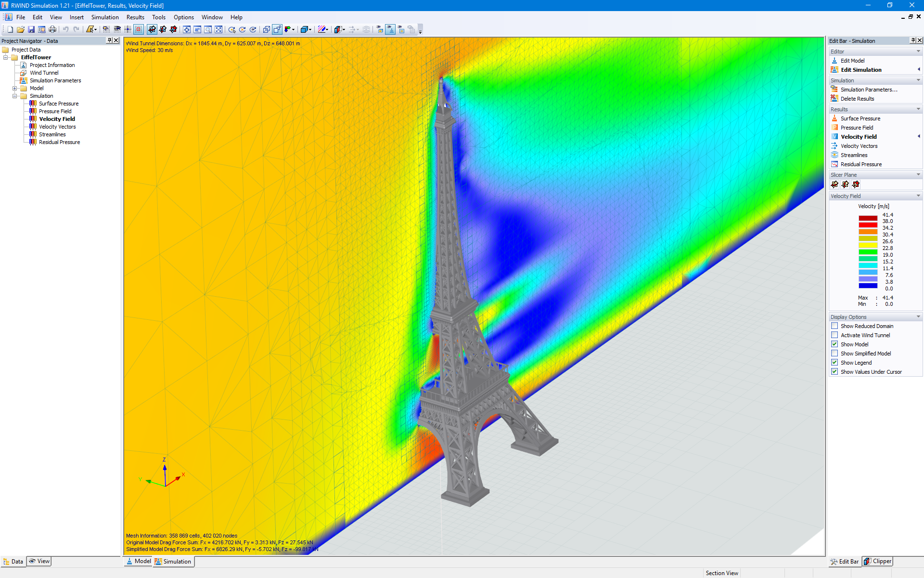Click the Open file folder icon

click(21, 29)
